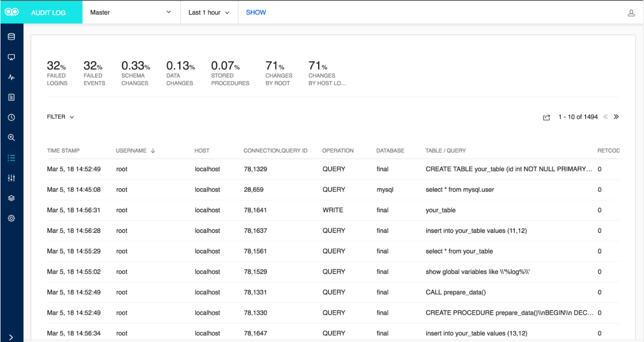Click connection ID '78,1647'
644x342 pixels.
coord(255,334)
